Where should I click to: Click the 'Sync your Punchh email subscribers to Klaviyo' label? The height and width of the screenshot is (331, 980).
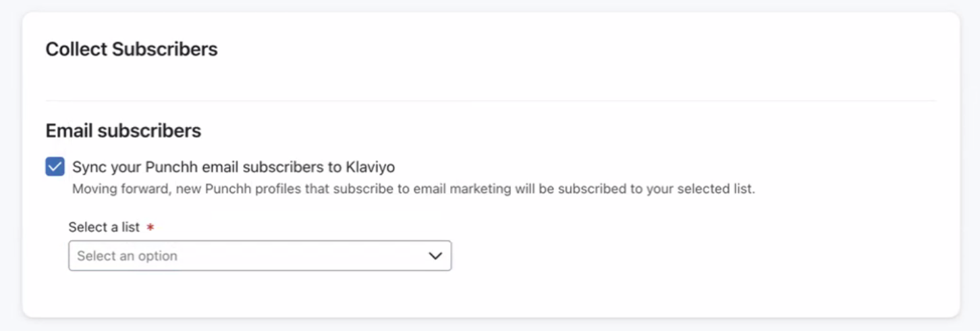click(233, 167)
